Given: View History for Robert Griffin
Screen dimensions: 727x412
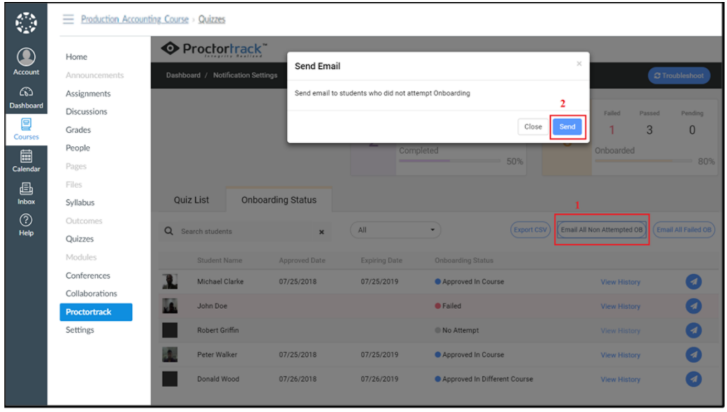Looking at the screenshot, I should click(620, 330).
